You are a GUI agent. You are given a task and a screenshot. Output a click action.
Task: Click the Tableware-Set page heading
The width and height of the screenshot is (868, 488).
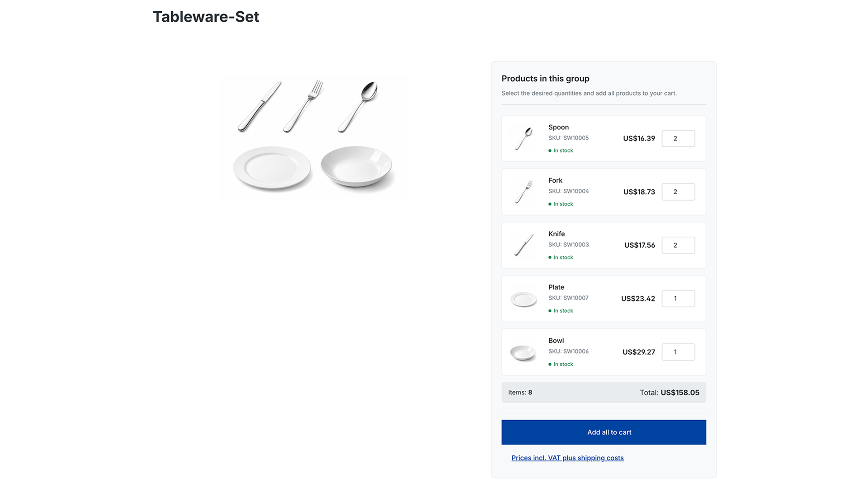point(206,17)
